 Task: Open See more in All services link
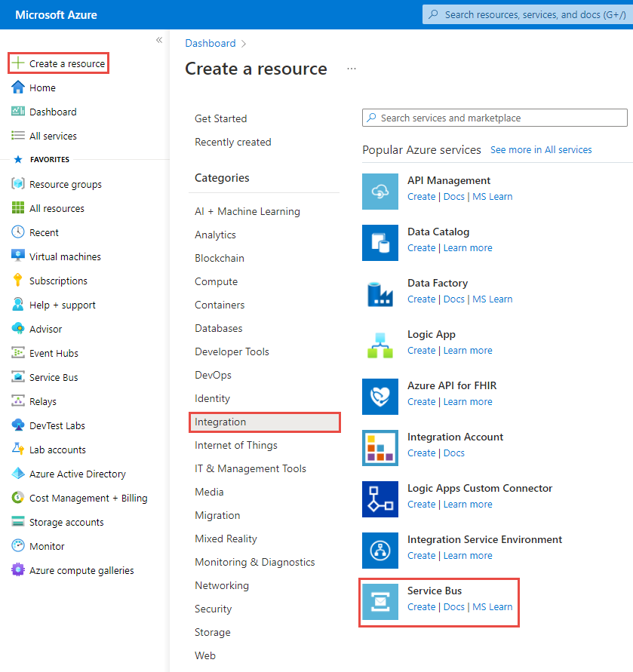[x=541, y=149]
